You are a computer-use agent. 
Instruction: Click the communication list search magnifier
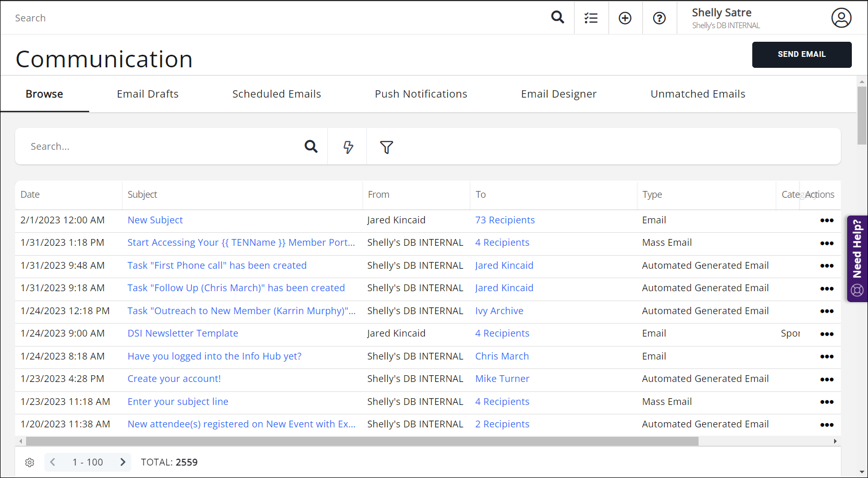click(x=311, y=147)
